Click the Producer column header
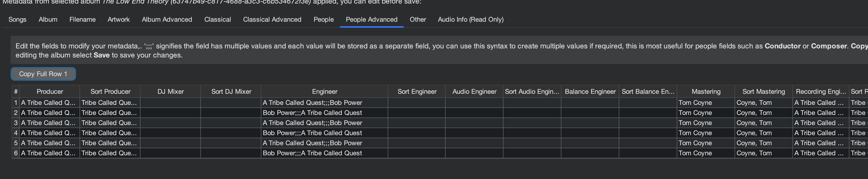The image size is (868, 179). pyautogui.click(x=50, y=92)
